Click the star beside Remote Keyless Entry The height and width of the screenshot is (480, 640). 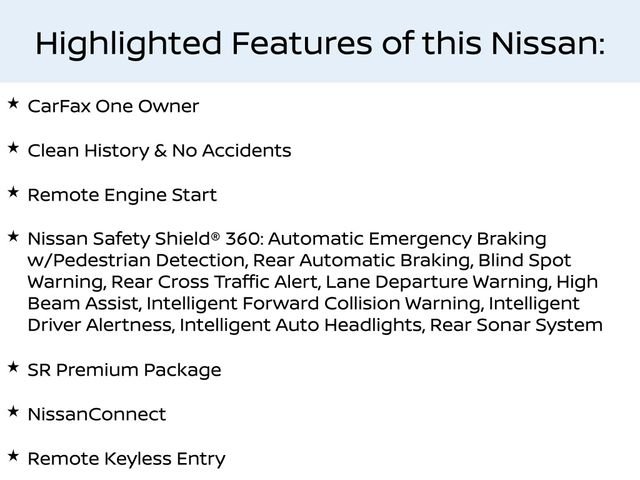click(x=13, y=455)
